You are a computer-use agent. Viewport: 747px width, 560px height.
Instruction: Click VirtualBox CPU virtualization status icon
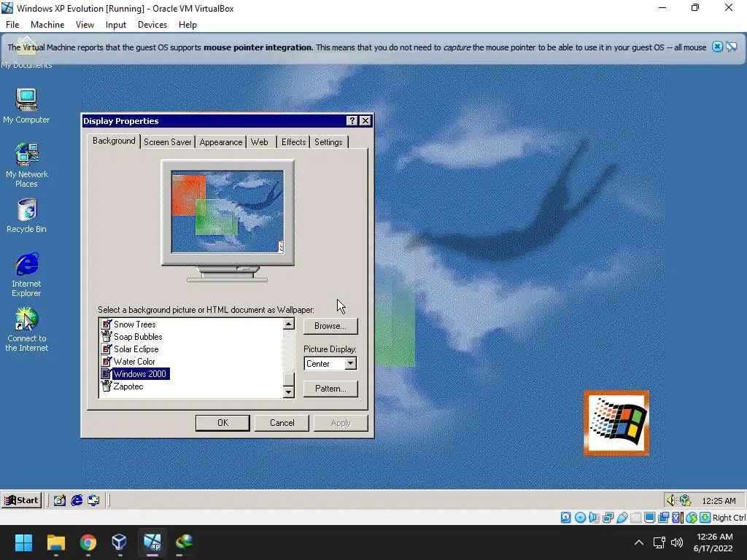click(x=678, y=518)
